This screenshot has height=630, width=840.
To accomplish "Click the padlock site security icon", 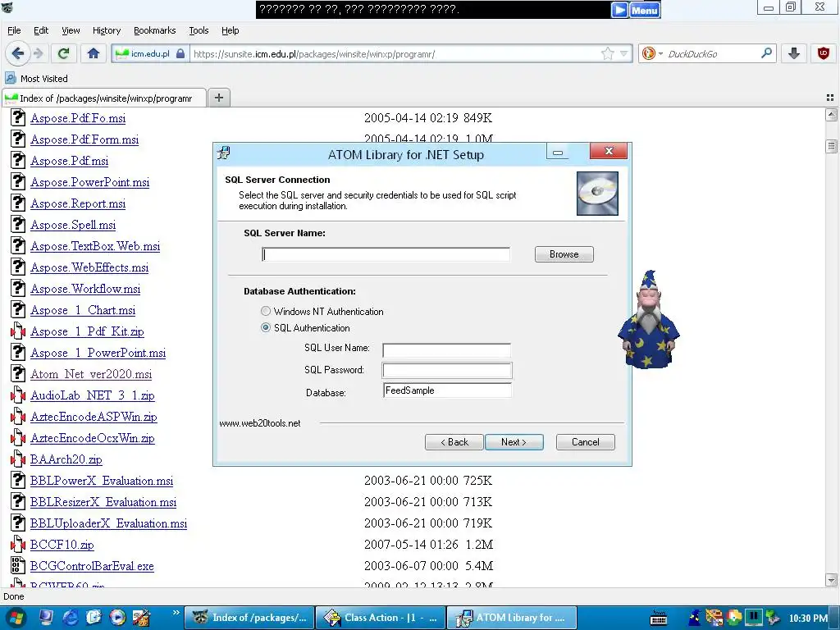I will pos(180,53).
